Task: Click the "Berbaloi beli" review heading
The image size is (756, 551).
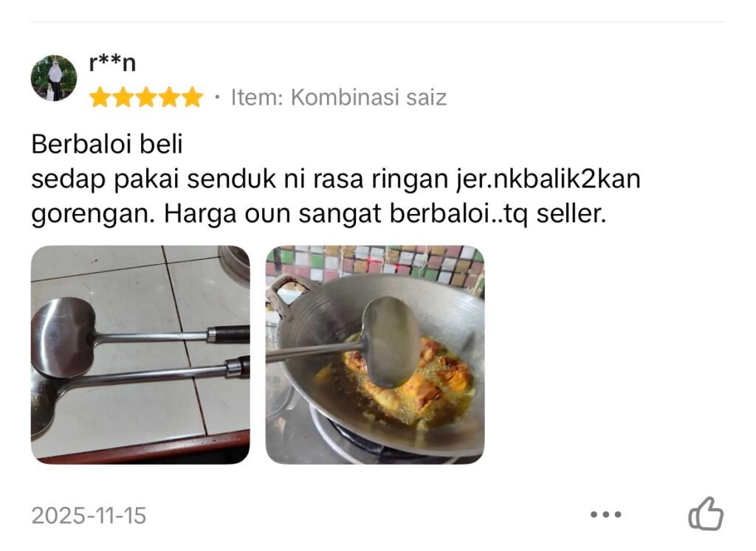Action: (x=107, y=144)
